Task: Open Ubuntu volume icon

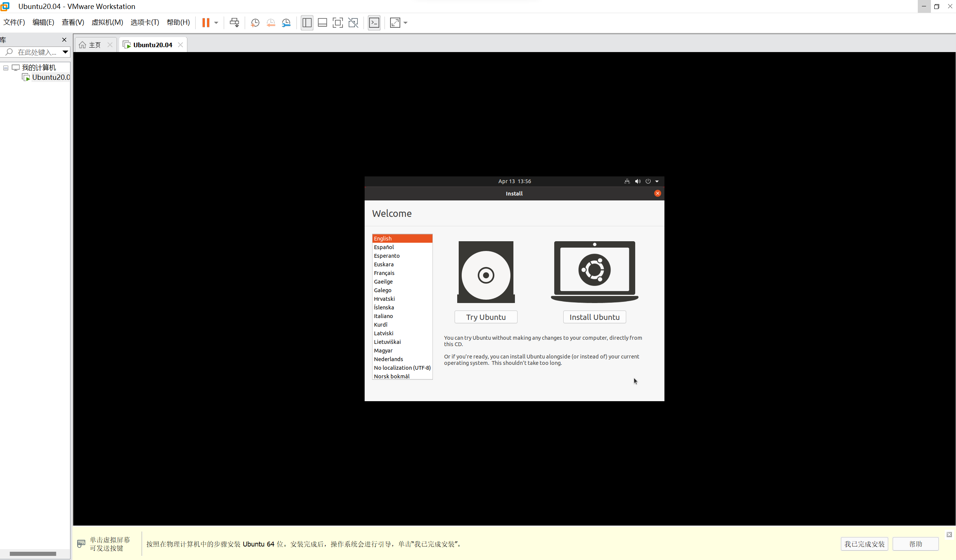Action: [638, 181]
